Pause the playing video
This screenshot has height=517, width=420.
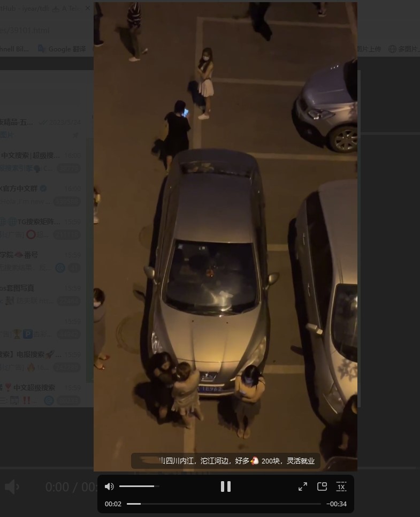[225, 486]
